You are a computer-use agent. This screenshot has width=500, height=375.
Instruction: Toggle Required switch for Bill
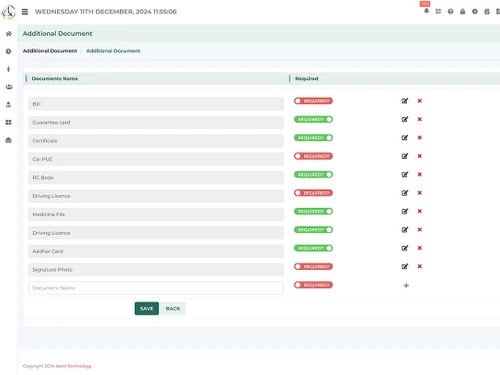[313, 101]
